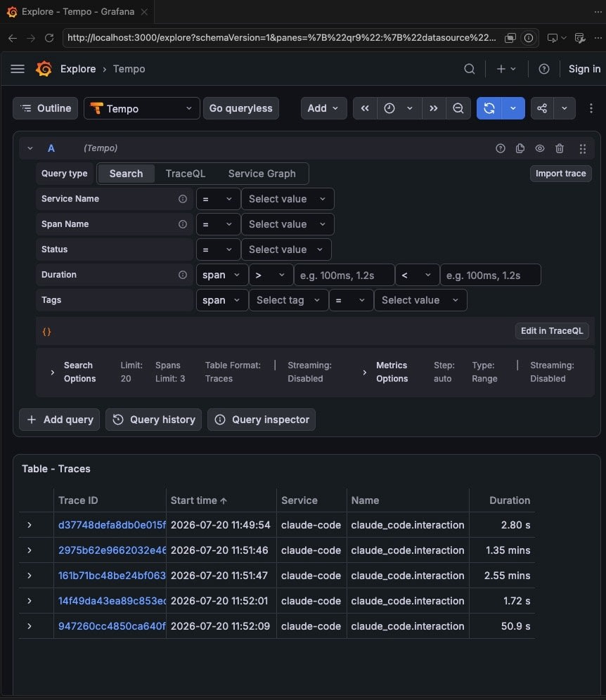Open trace 161b71bc48be24bf063 link
The image size is (606, 700).
point(112,576)
